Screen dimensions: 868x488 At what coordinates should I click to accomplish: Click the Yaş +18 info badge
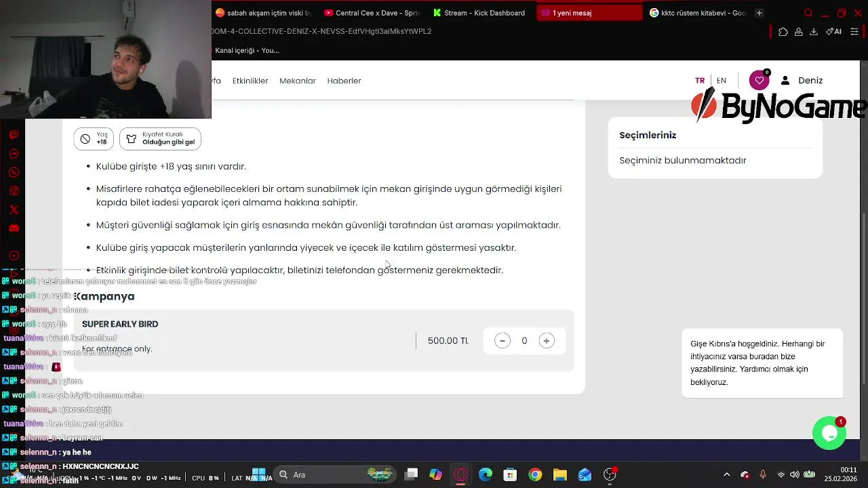click(94, 139)
